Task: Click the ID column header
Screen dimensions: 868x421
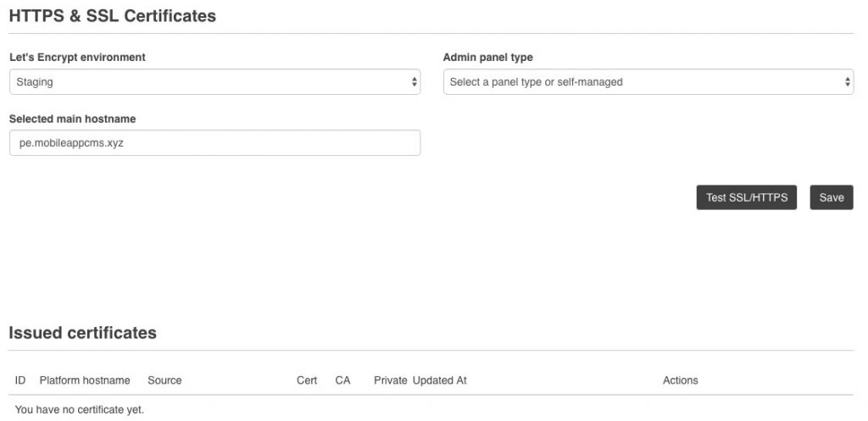Action: click(20, 380)
